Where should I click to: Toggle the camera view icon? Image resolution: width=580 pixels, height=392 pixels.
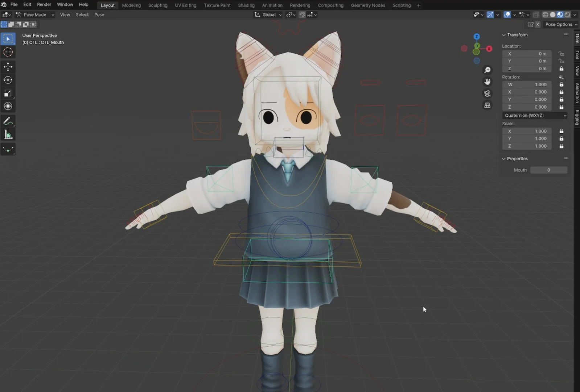(488, 93)
